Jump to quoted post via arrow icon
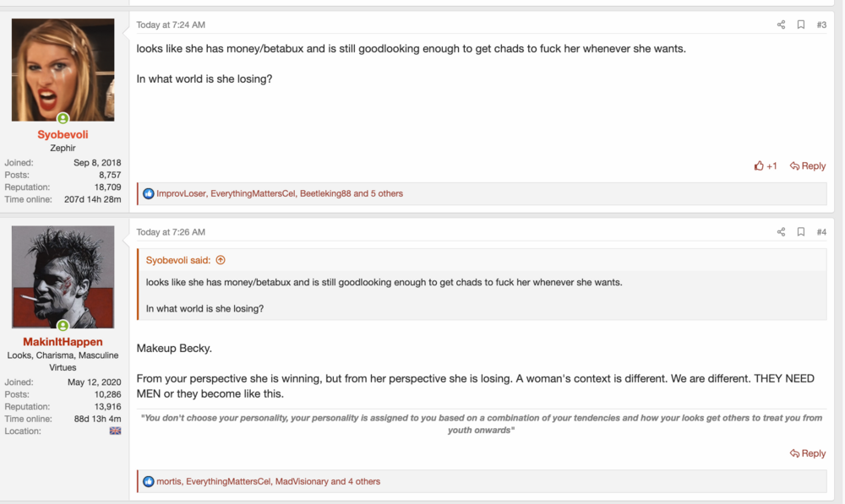Viewport: 845px width, 504px height. [x=221, y=260]
